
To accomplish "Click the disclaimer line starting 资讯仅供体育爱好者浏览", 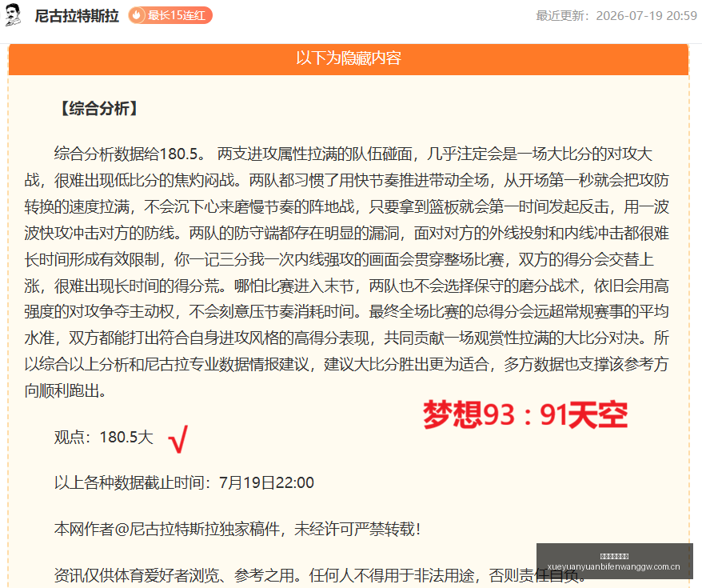I will point(321,575).
